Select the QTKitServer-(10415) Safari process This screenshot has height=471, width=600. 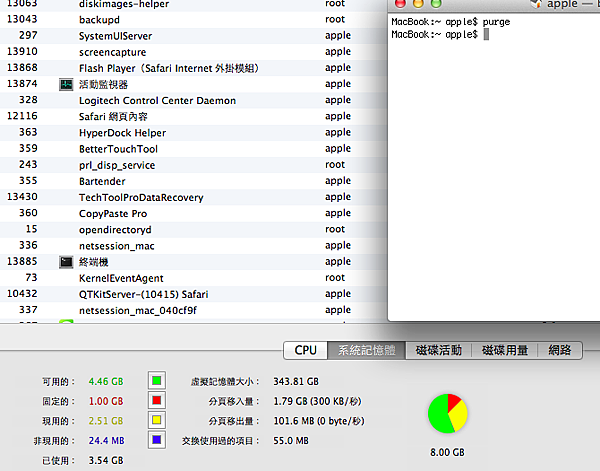(193, 294)
